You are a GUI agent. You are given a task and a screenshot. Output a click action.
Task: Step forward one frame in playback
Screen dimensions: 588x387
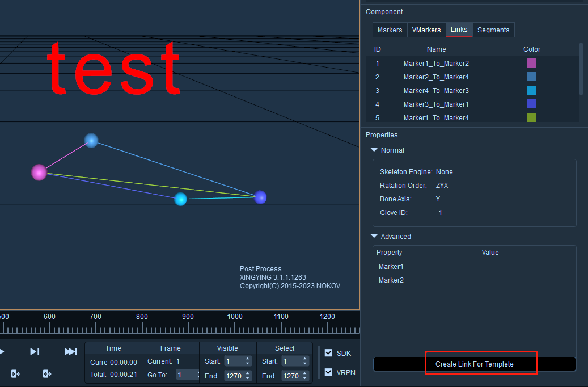pos(35,351)
